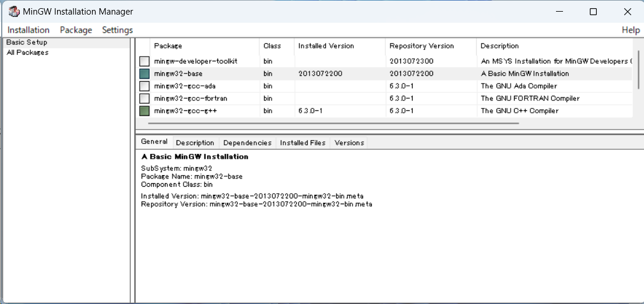Toggle the mingw32-base package checkbox
This screenshot has width=644, height=304.
[x=144, y=74]
